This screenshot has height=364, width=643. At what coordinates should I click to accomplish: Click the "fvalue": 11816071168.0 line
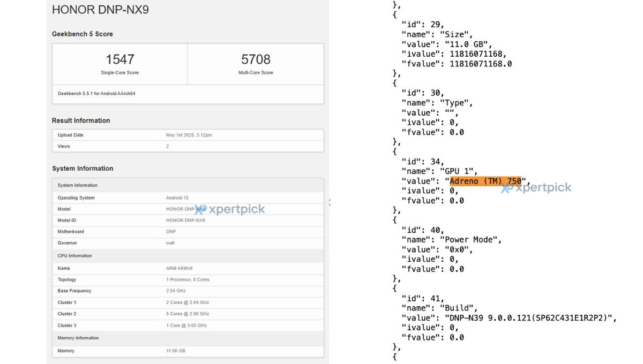coord(457,64)
